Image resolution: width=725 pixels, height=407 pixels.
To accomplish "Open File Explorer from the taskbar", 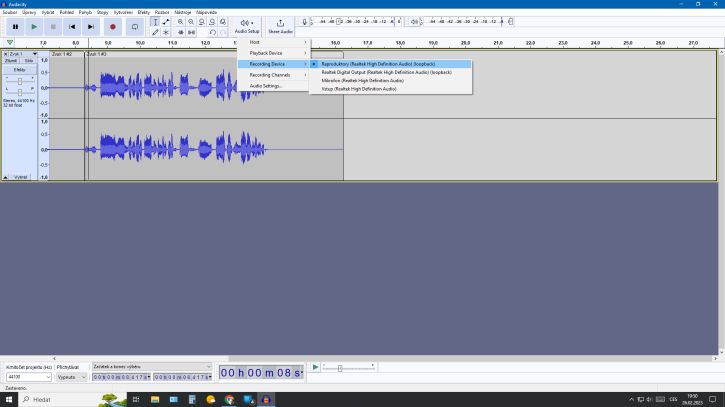I will coord(155,399).
